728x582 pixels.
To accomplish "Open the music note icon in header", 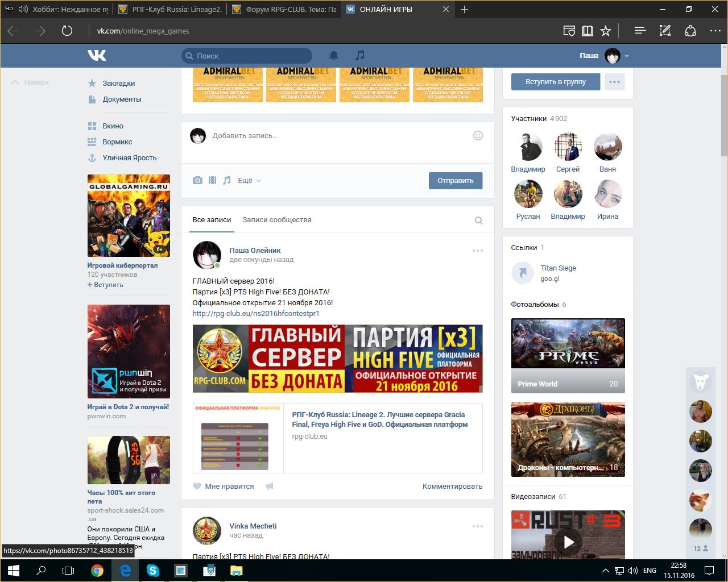I will tap(359, 55).
